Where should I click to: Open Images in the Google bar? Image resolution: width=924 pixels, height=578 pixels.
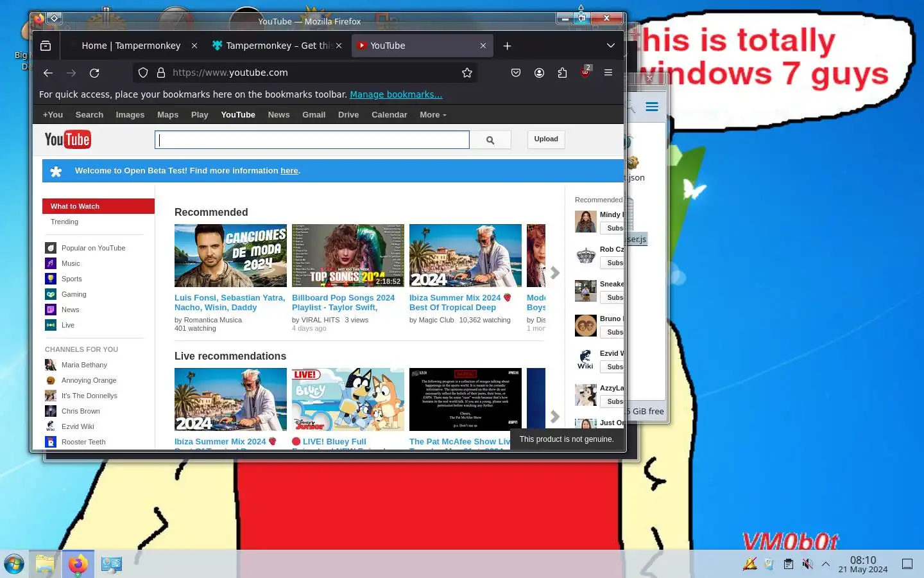(130, 115)
